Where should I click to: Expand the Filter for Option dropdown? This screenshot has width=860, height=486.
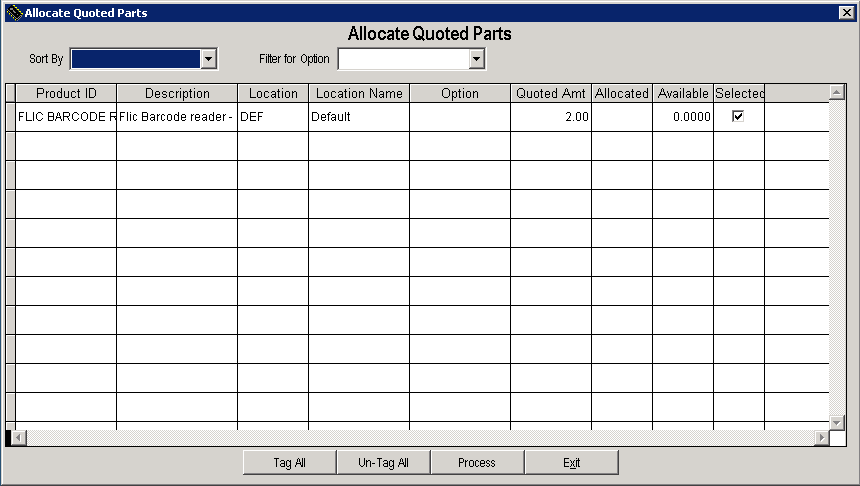tap(477, 59)
